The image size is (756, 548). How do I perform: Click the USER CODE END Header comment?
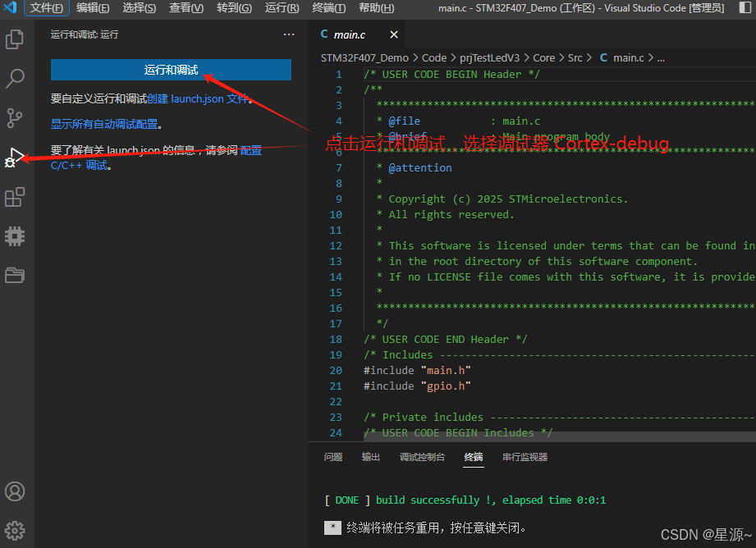point(446,340)
